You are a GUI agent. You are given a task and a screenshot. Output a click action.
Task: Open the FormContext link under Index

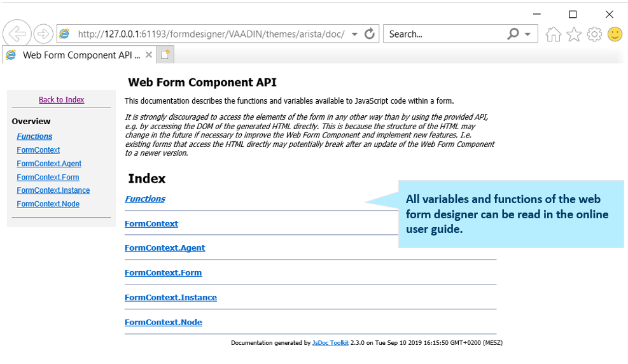point(151,224)
